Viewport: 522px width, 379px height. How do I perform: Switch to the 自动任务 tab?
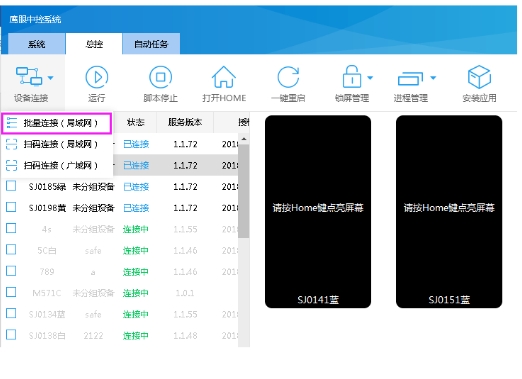151,44
